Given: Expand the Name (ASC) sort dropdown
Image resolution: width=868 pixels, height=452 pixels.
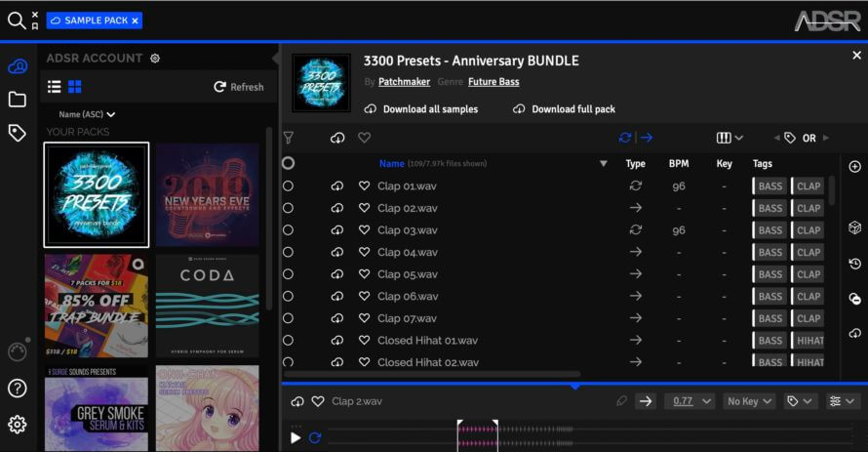Looking at the screenshot, I should coord(87,114).
